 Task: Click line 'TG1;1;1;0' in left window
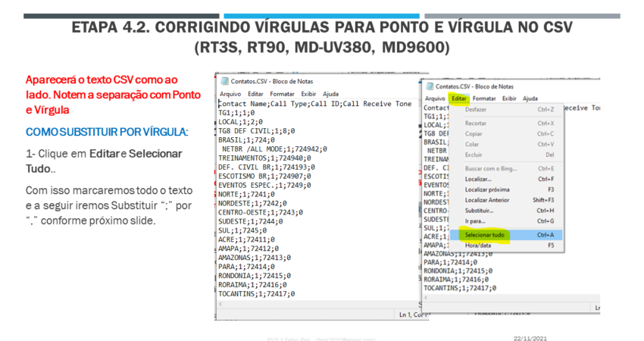click(236, 113)
